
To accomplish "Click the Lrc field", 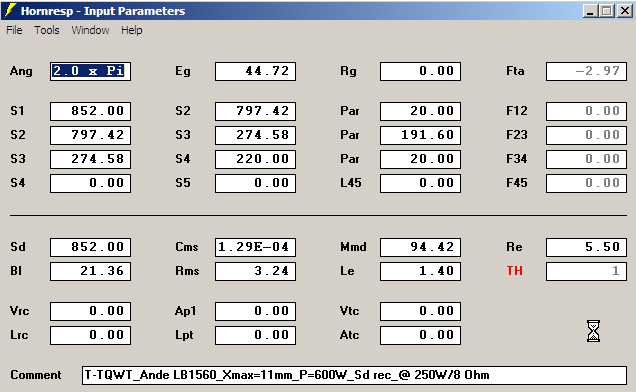I will (90, 335).
